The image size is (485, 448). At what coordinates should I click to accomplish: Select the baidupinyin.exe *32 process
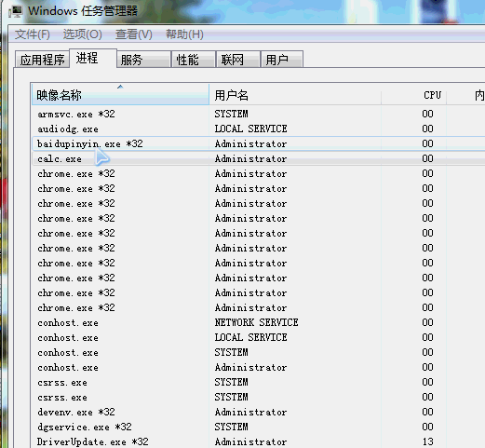258,143
